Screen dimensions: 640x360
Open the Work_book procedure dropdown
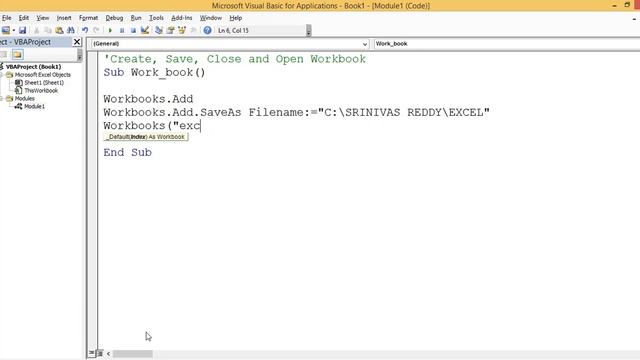[506, 44]
